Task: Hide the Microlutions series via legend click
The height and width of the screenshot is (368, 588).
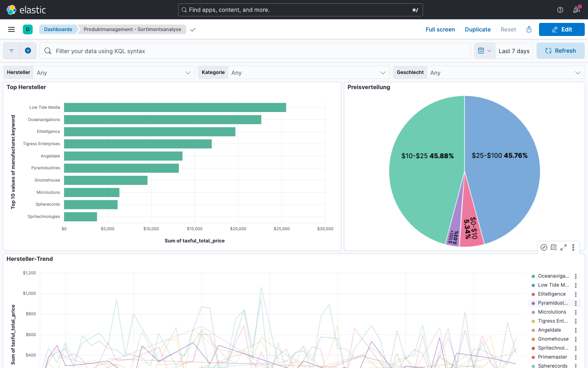Action: [x=552, y=312]
